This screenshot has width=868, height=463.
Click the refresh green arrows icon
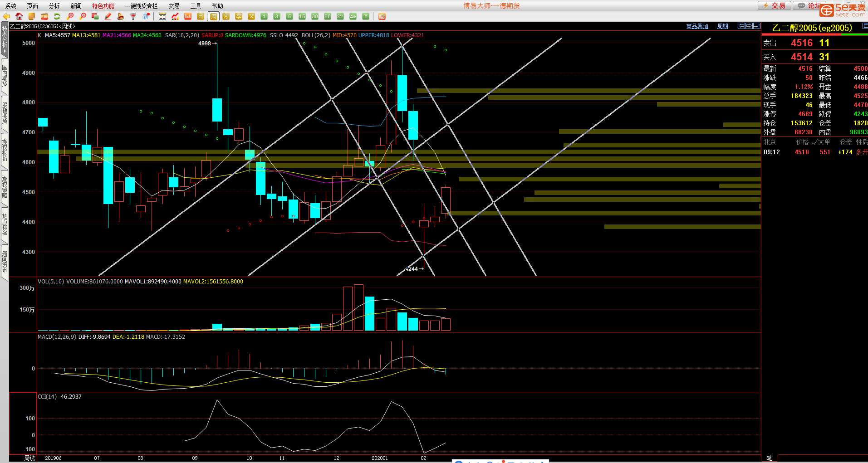coord(57,16)
